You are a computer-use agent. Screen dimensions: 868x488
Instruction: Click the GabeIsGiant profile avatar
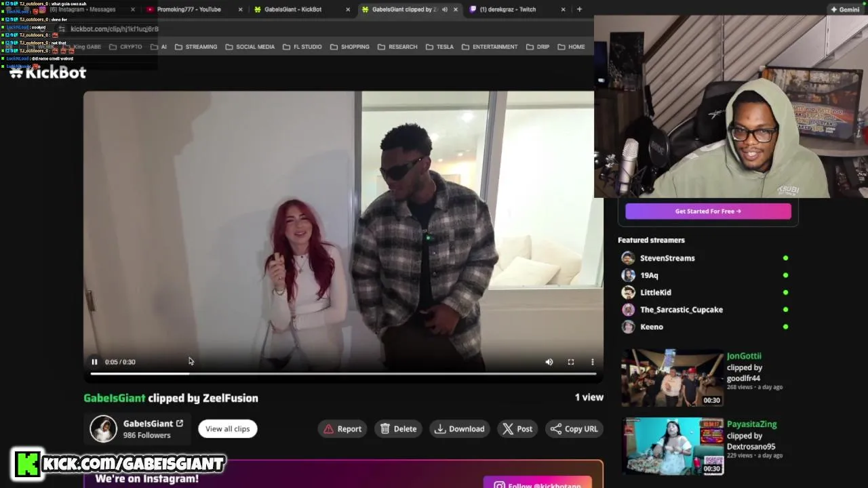click(x=104, y=429)
